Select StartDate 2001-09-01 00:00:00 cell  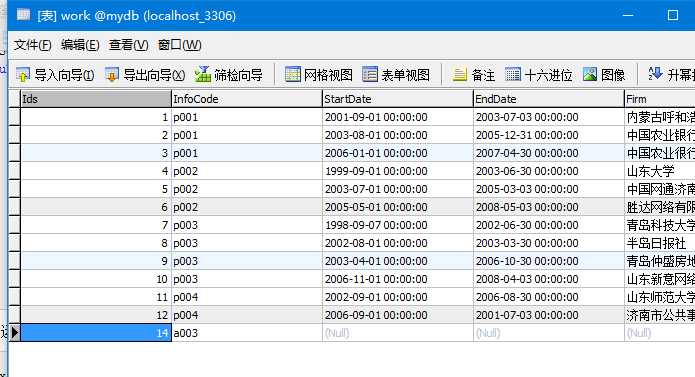(x=398, y=117)
